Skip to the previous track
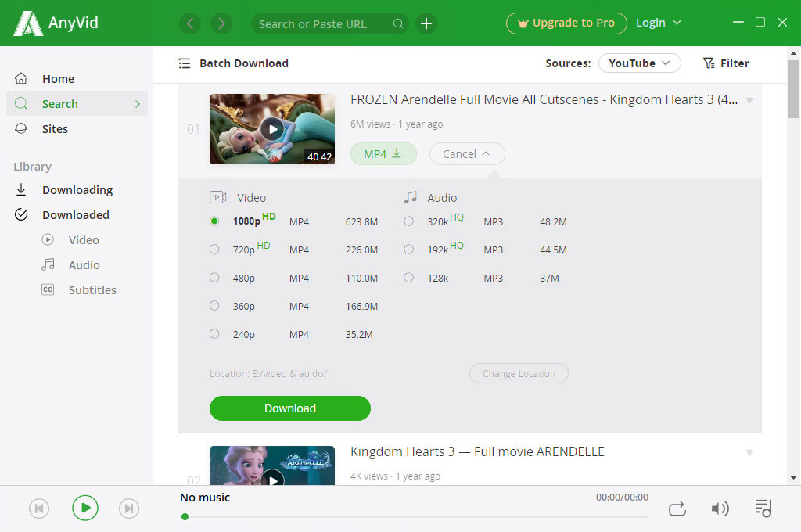 pos(39,509)
